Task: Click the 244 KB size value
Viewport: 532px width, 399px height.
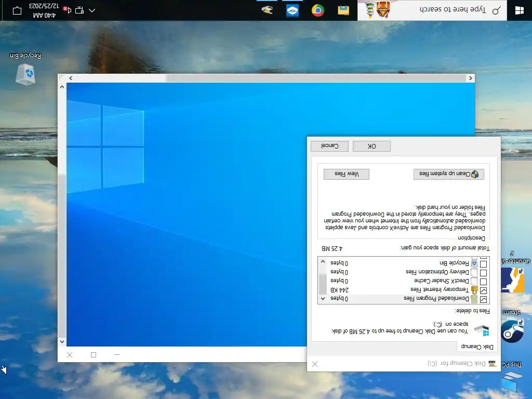Action: [339, 290]
